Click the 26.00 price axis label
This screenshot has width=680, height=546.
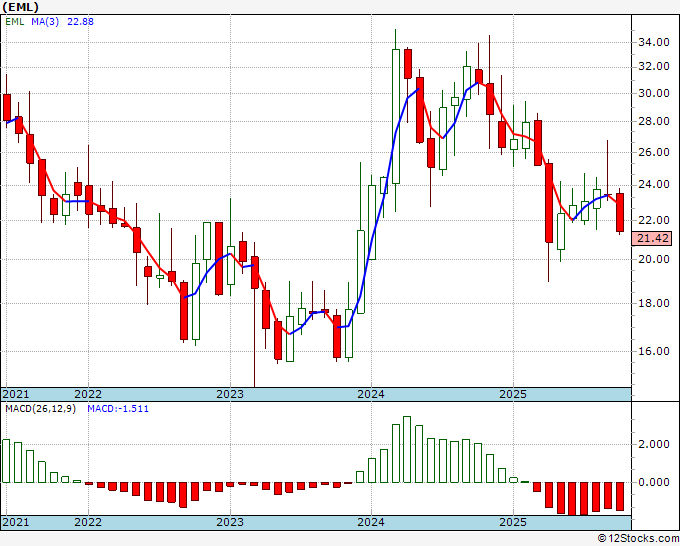click(653, 152)
